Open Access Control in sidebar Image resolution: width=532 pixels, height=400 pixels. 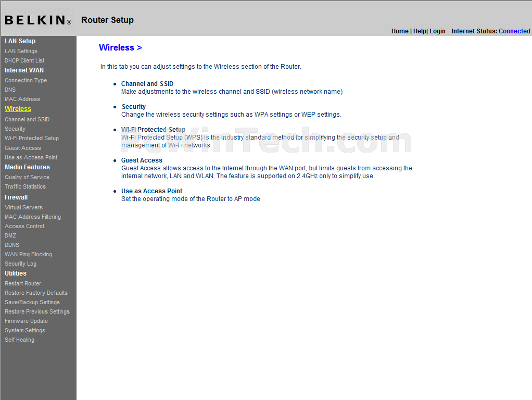(x=24, y=226)
